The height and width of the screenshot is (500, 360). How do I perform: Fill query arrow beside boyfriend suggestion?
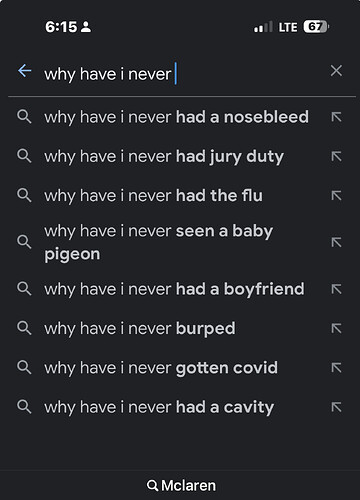(x=336, y=289)
